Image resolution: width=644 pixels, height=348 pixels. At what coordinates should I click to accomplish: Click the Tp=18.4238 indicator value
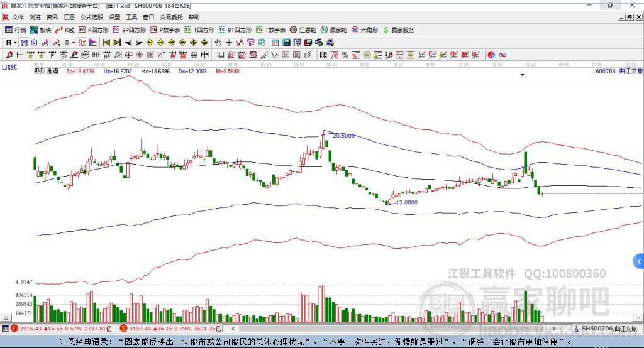(x=80, y=71)
